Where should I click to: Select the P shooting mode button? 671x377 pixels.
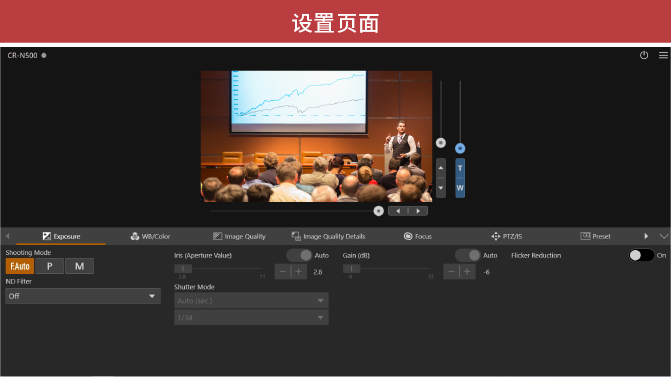(50, 266)
